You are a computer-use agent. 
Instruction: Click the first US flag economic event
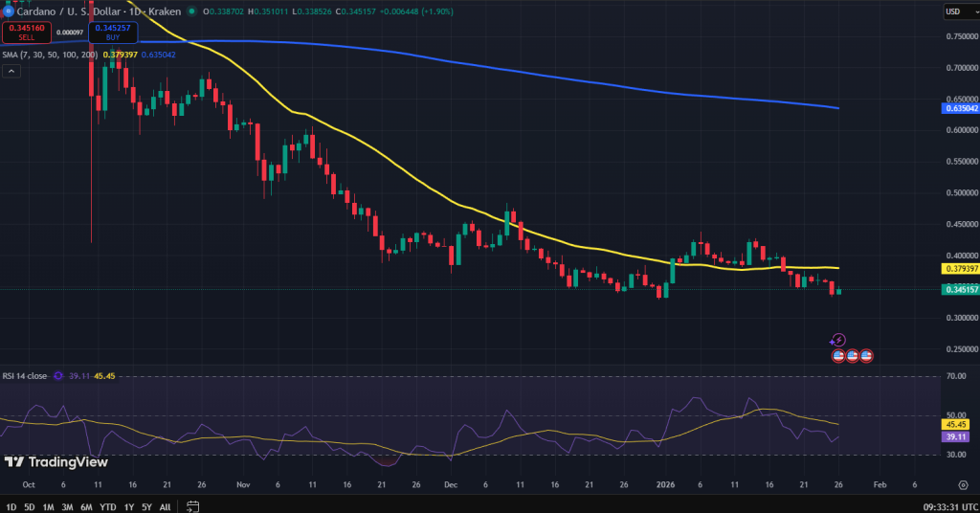click(x=838, y=355)
